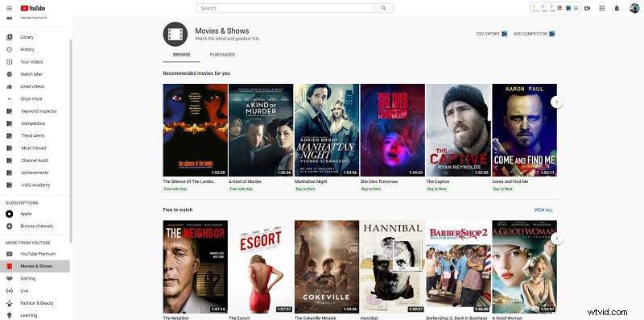Open Hannibal poster thumbnail

(x=393, y=267)
